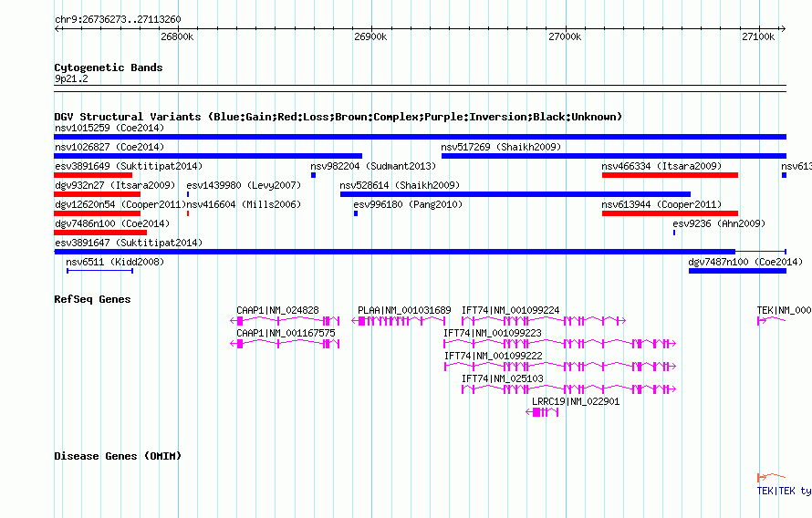Click the Disease Genes (OMIM) track title
Image resolution: width=812 pixels, height=518 pixels.
[118, 456]
